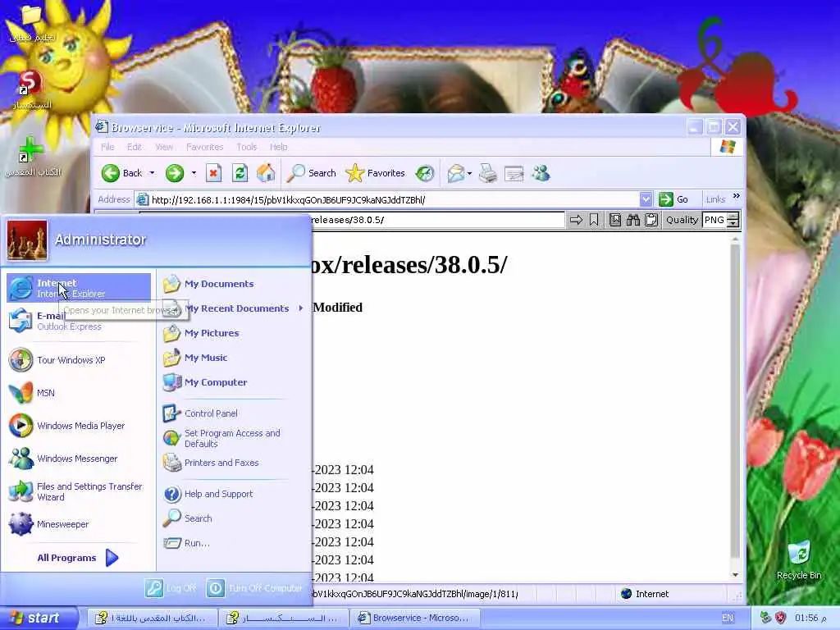Screen dimensions: 840x630
Task: Click the Start button on taskbar
Action: [x=38, y=618]
